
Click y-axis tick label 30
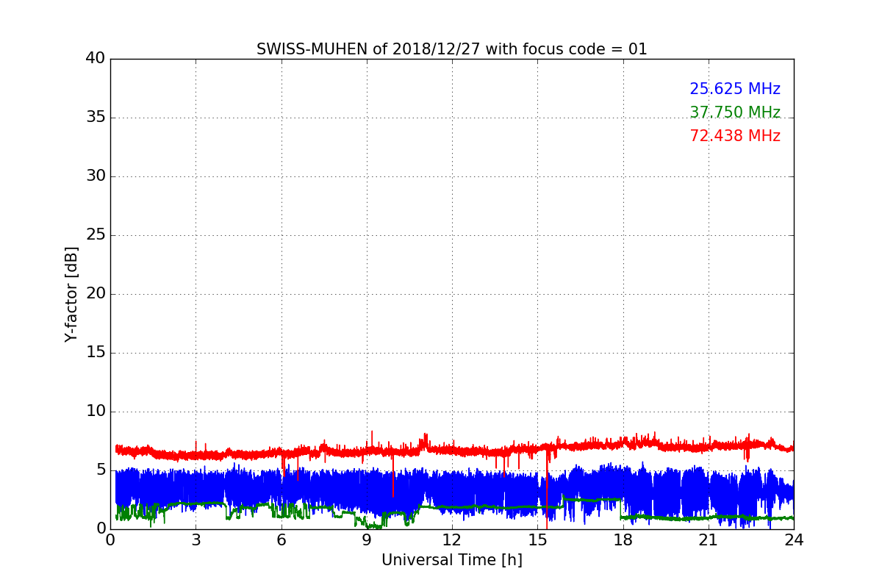(96, 176)
